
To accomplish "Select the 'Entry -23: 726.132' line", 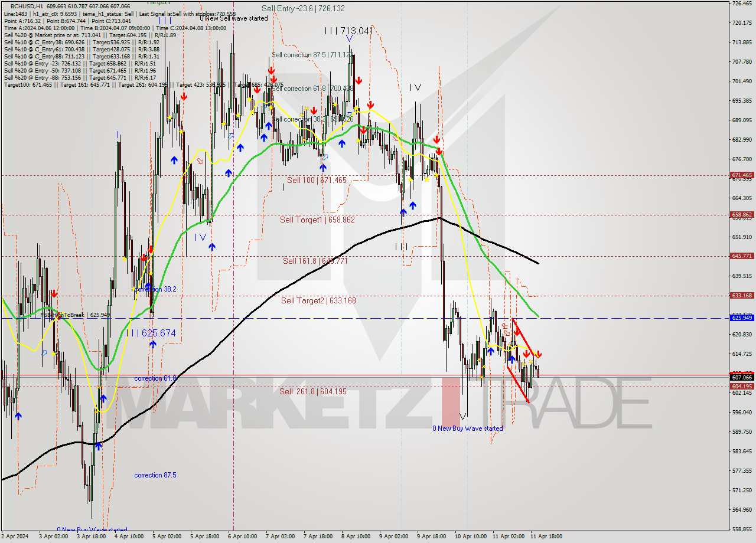I will click(x=80, y=63).
